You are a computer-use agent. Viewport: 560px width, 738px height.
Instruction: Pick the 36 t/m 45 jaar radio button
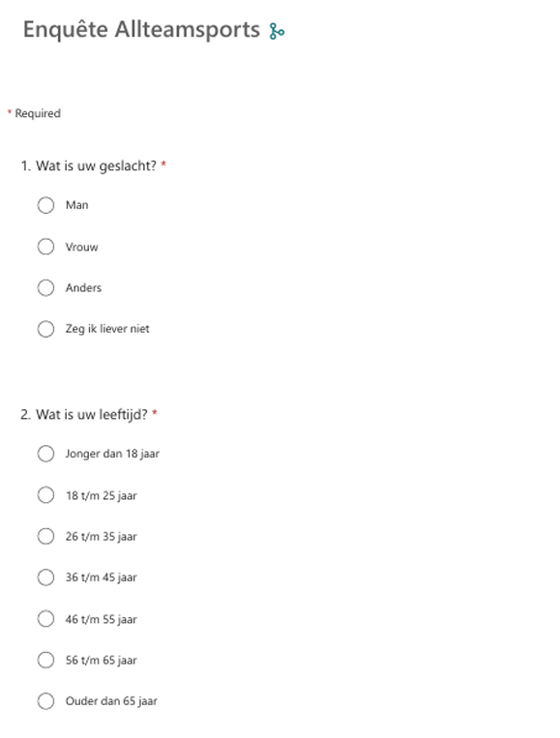45,577
